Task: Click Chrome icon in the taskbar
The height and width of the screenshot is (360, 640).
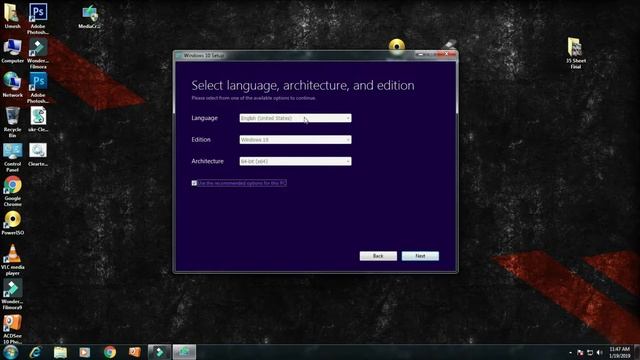Action: 109,352
